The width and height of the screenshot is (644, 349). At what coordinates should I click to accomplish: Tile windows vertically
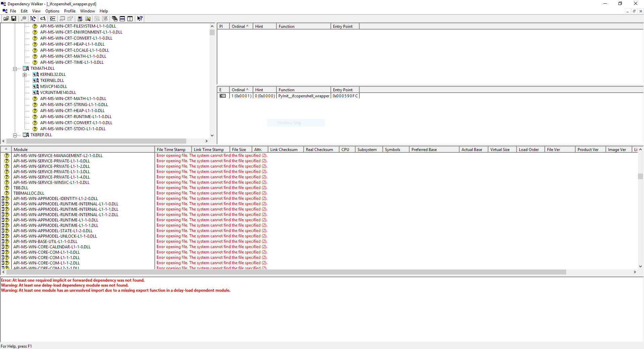click(x=130, y=18)
